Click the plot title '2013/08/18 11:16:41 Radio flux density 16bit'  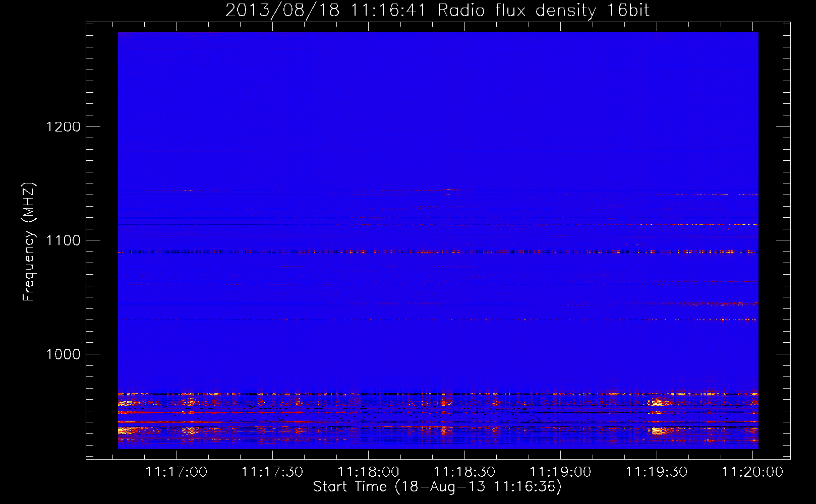[x=437, y=10]
